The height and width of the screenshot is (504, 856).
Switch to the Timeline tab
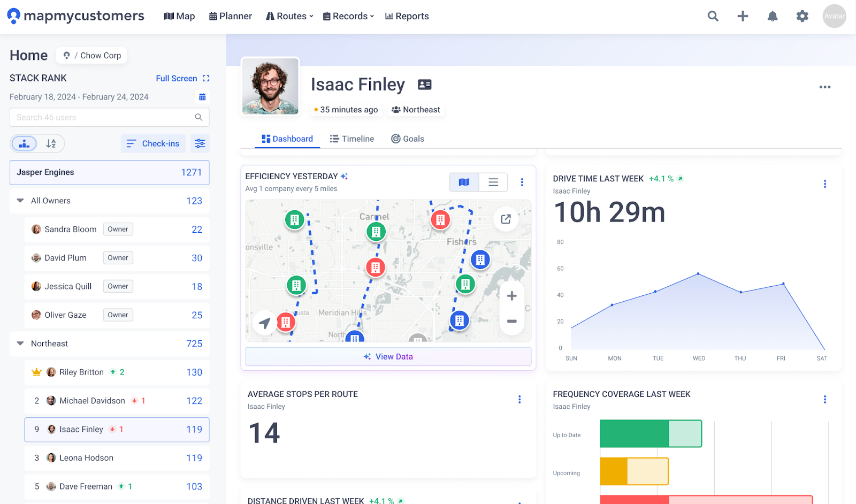[352, 139]
